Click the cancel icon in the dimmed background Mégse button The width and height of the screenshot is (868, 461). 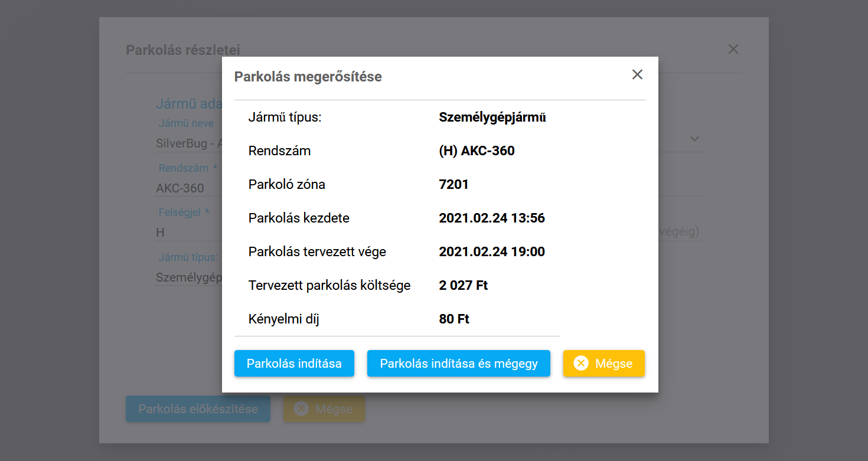point(301,409)
